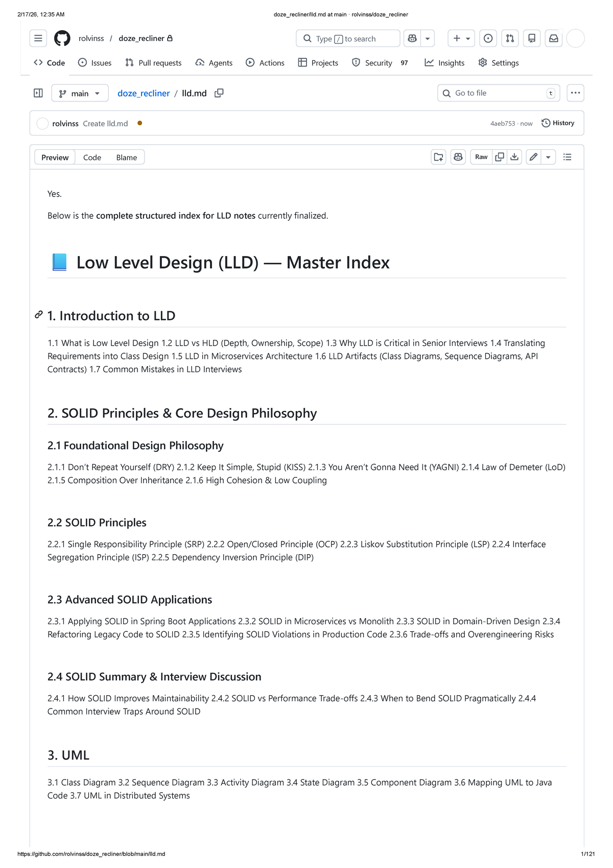Open repository Settings tab
Screen dimensions: 613x868
click(x=499, y=63)
